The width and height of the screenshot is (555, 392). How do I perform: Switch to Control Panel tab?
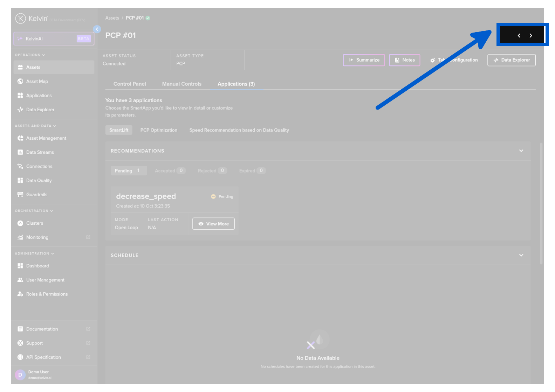pos(130,84)
